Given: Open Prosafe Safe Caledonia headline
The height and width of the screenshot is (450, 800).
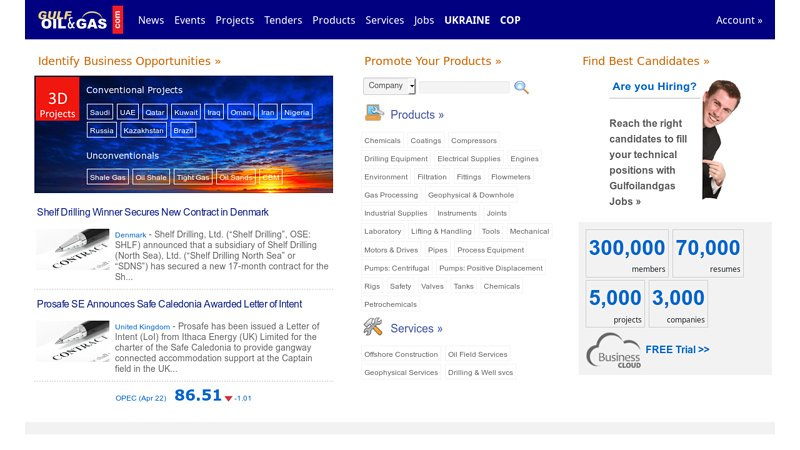Looking at the screenshot, I should click(169, 304).
